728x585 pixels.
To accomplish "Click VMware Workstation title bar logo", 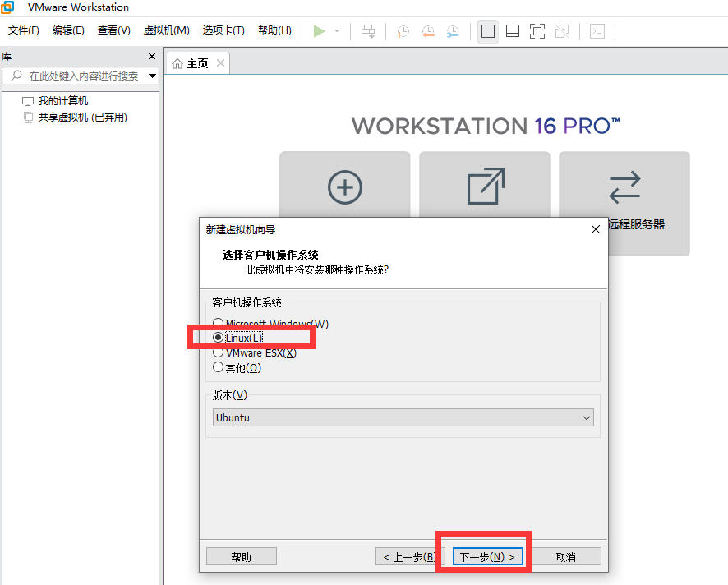I will tap(7, 7).
